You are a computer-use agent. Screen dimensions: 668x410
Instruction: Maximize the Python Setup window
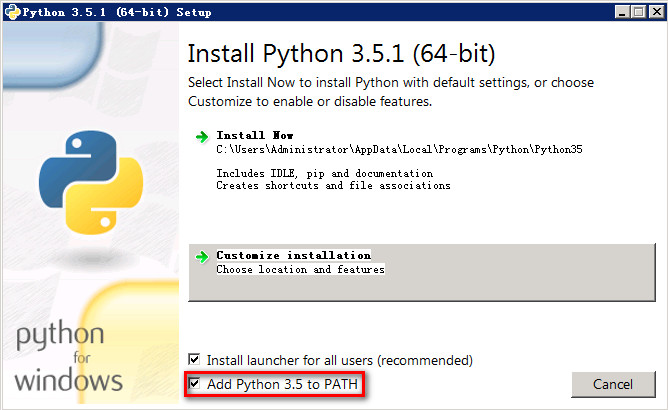(x=637, y=11)
